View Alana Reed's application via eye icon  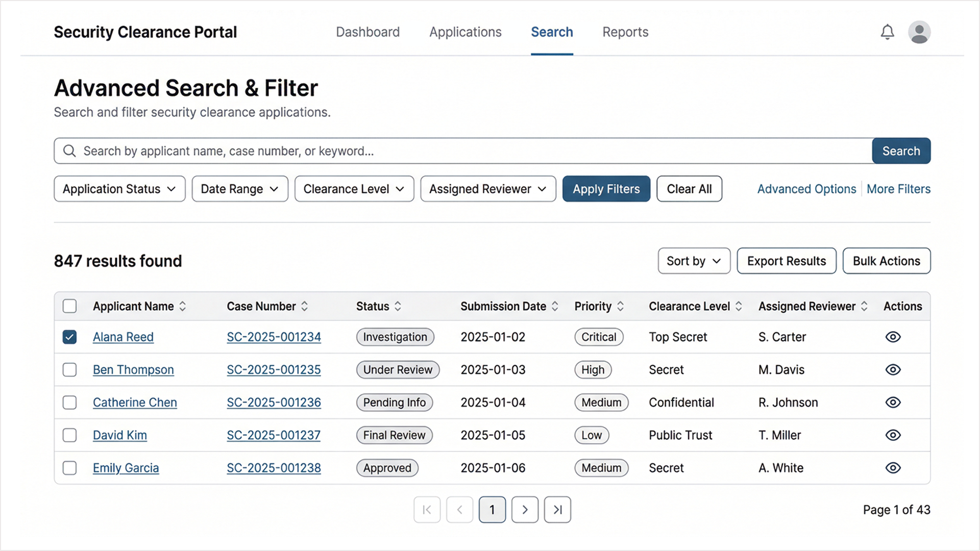tap(893, 337)
